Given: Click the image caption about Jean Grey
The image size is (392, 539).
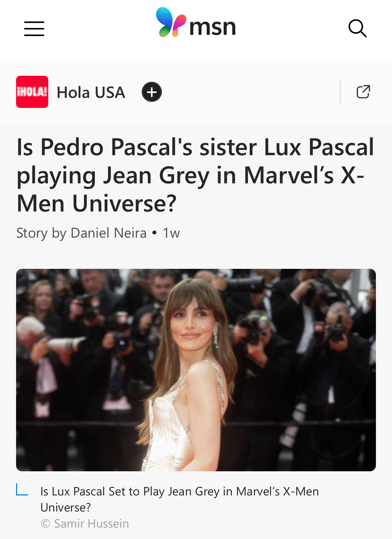Looking at the screenshot, I should coord(180,499).
